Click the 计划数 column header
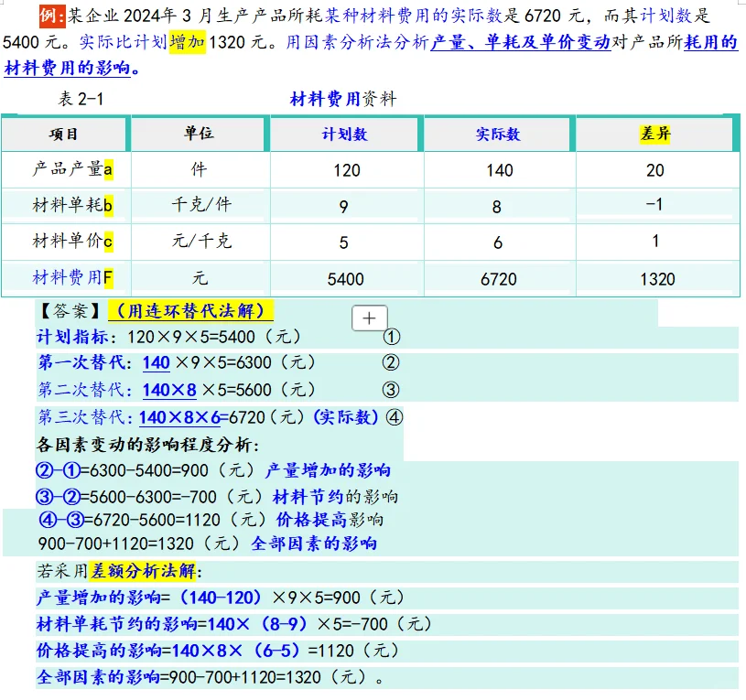 click(345, 134)
